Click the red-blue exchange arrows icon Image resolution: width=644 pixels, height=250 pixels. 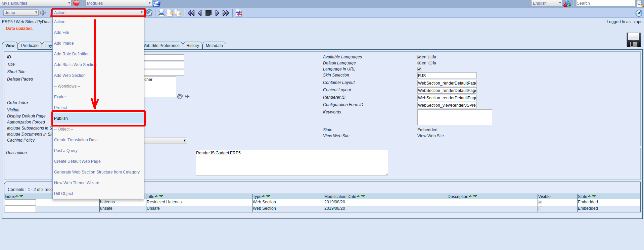point(239,13)
